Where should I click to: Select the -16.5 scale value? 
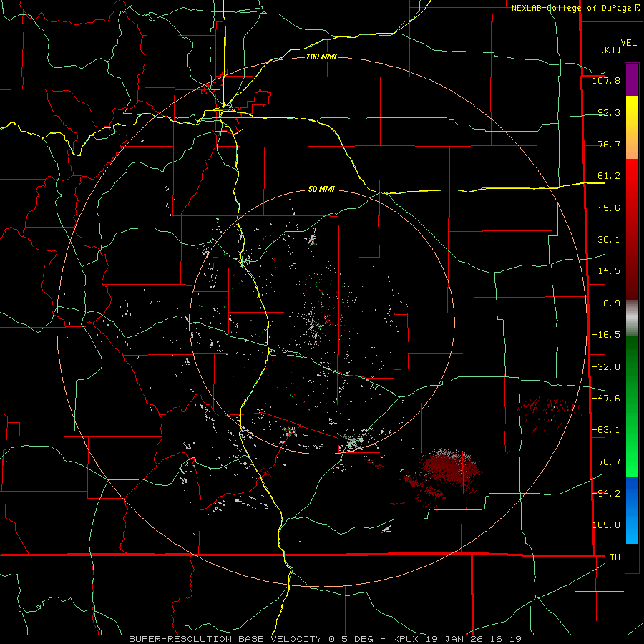pyautogui.click(x=606, y=335)
